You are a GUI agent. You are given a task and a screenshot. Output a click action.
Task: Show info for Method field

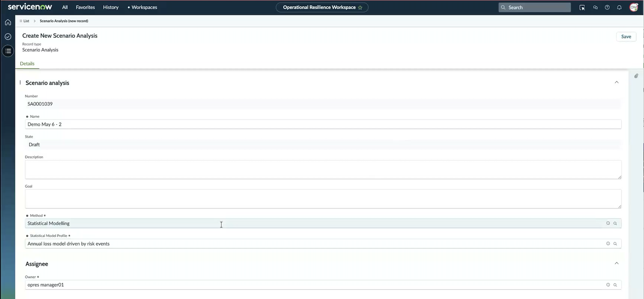[x=608, y=223]
